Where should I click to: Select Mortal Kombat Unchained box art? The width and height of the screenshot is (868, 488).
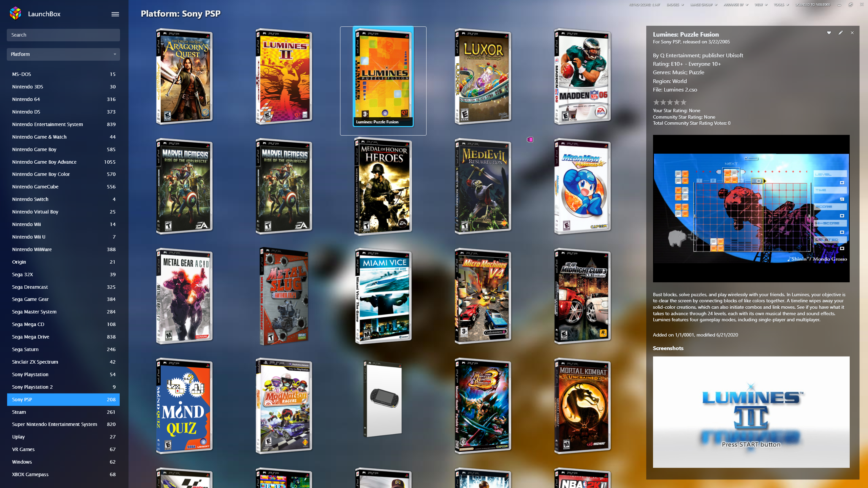coord(583,406)
